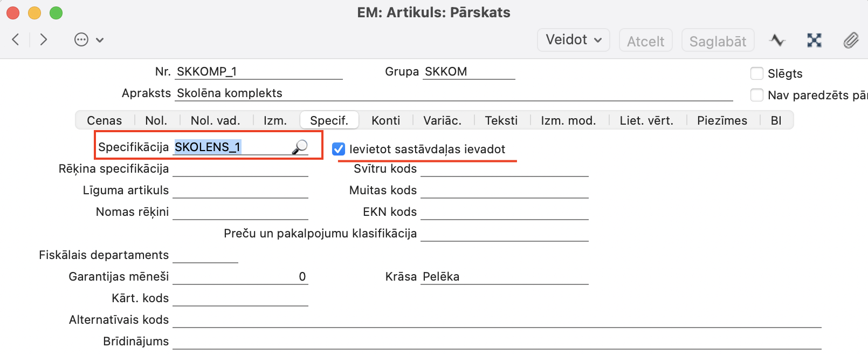868x354 pixels.
Task: Go back to previous record arrow
Action: click(16, 39)
